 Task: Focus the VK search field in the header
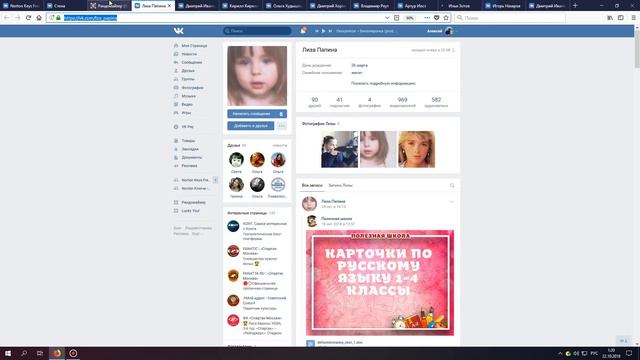coord(257,31)
